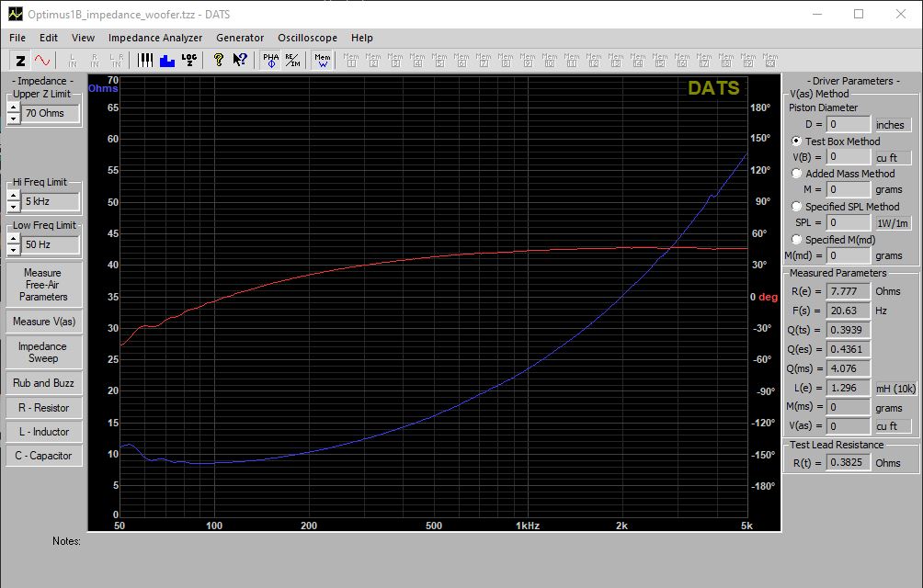Select the Mem 4 memory slot icon
923x588 pixels.
417,60
